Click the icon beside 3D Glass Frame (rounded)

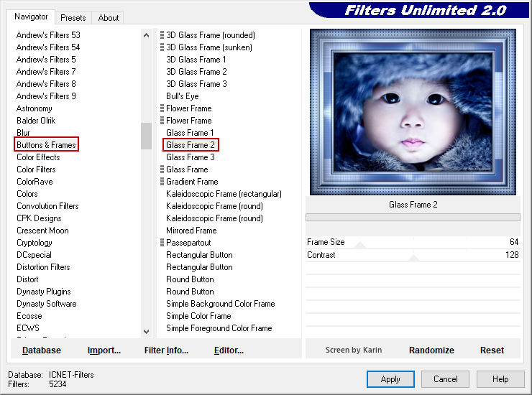pyautogui.click(x=162, y=35)
